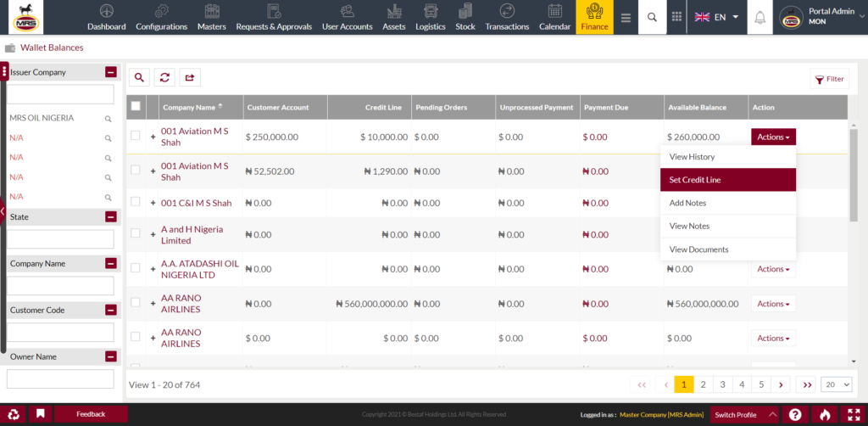Refresh the wallet balances table
The image size is (868, 426).
164,78
